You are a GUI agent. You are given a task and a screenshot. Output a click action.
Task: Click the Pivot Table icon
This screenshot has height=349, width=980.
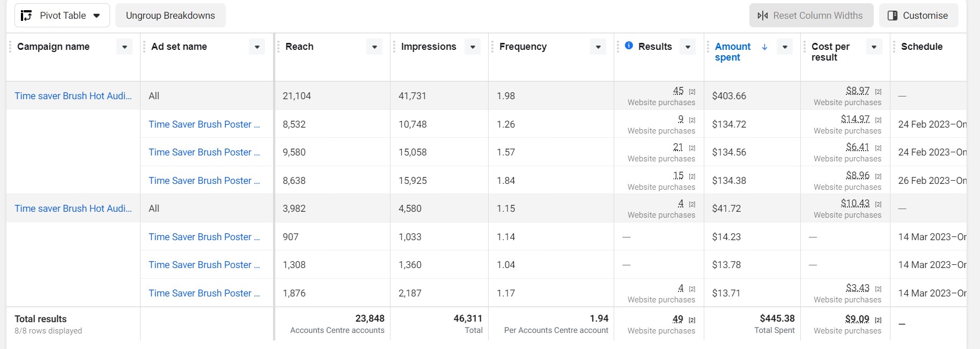click(x=26, y=16)
